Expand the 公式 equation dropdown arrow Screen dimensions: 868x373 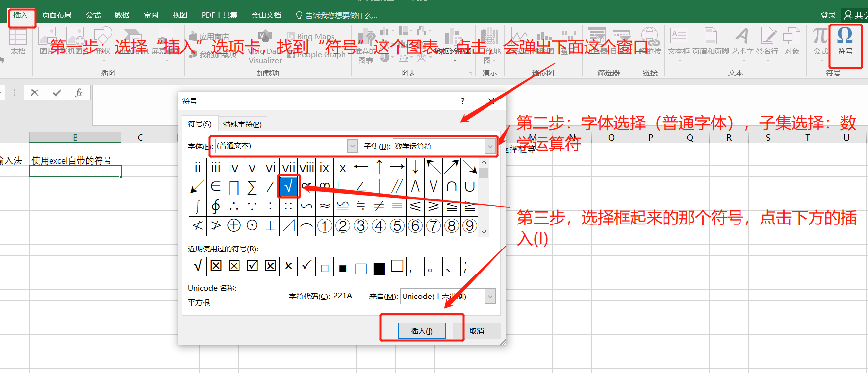point(821,61)
